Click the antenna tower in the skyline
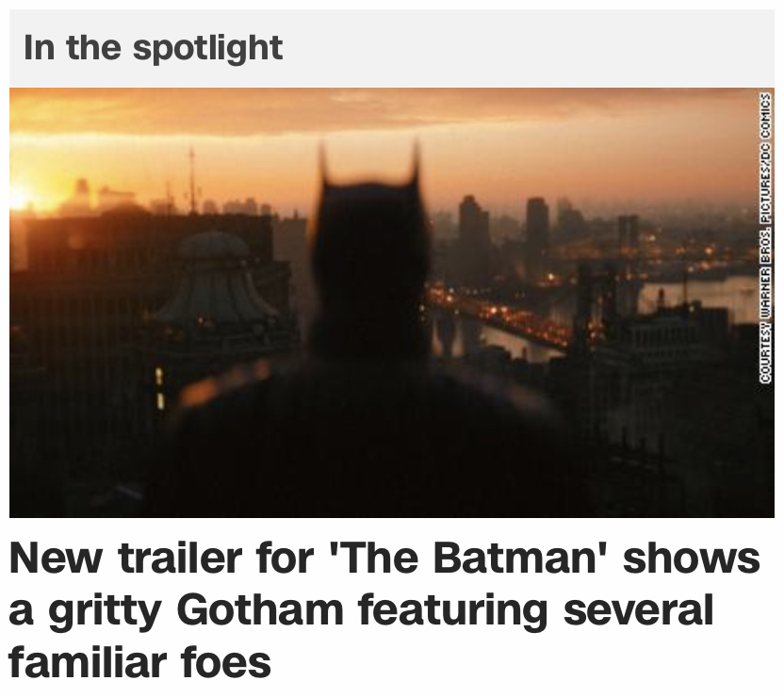The height and width of the screenshot is (697, 784). [x=191, y=179]
